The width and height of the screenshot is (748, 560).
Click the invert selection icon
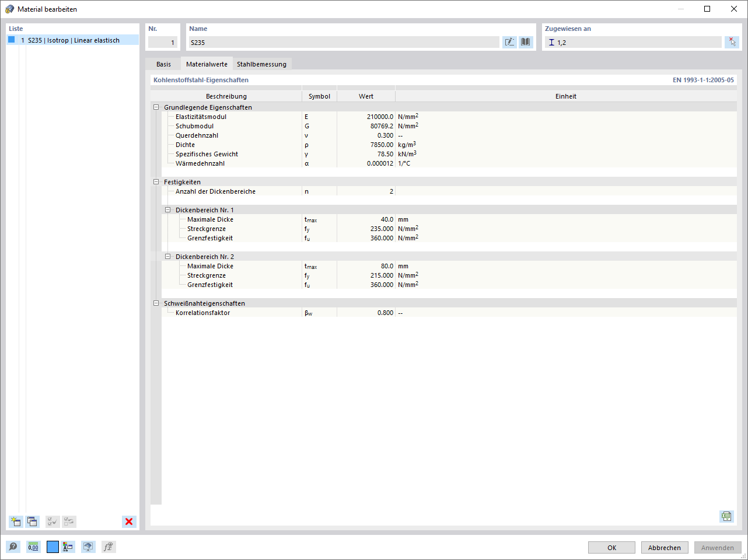pyautogui.click(x=69, y=521)
